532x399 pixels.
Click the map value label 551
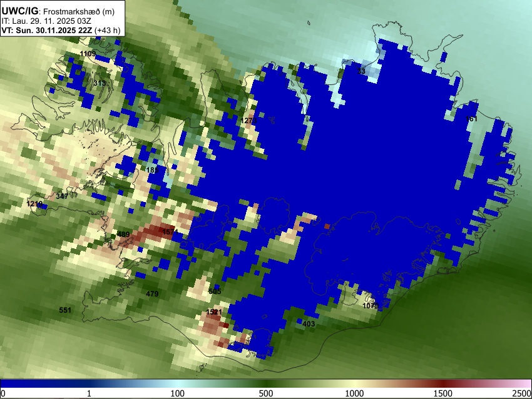(x=65, y=310)
